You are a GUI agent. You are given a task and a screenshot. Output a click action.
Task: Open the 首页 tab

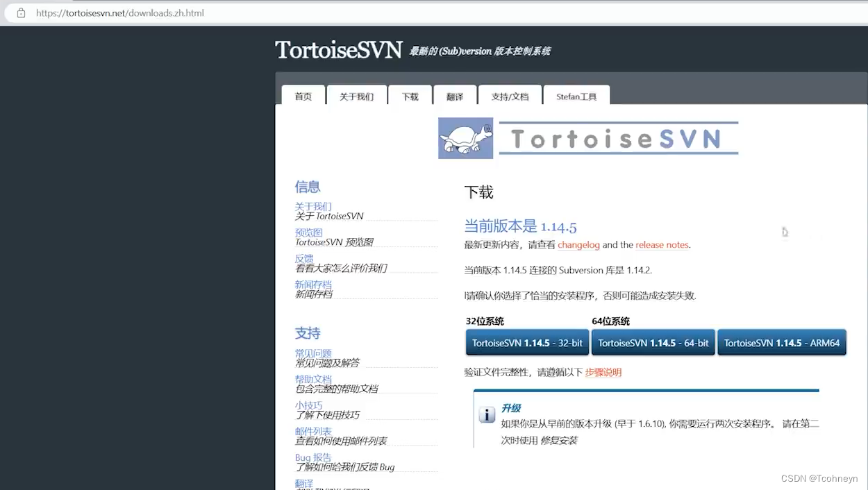pyautogui.click(x=303, y=96)
